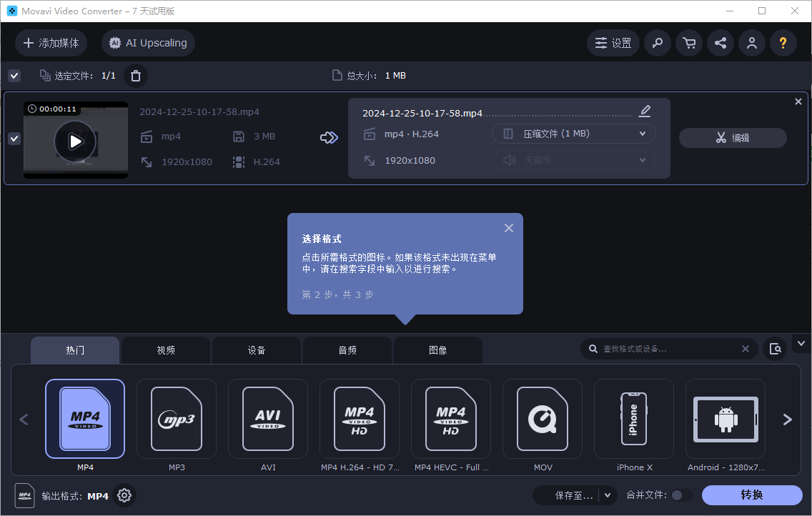The image size is (812, 516).
Task: Click the share icon in the toolbar
Action: click(720, 43)
